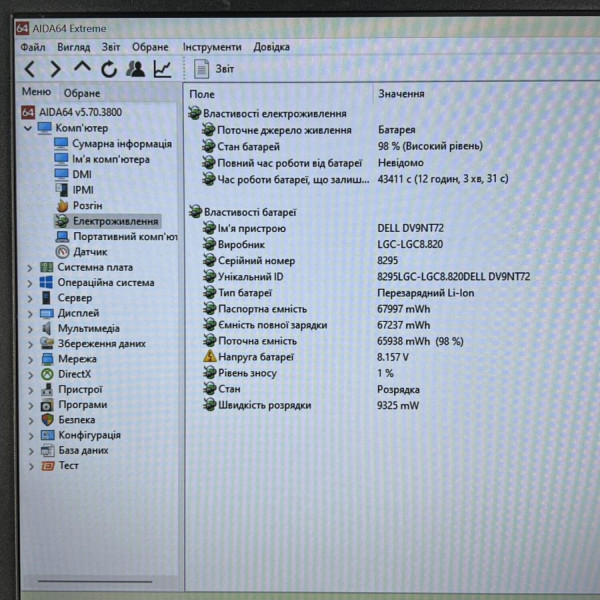Click the Програми icon in tree
The image size is (600, 600).
tap(47, 405)
